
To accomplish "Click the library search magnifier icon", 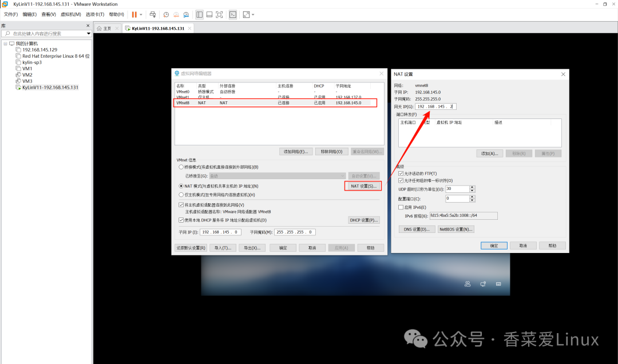I will point(7,34).
